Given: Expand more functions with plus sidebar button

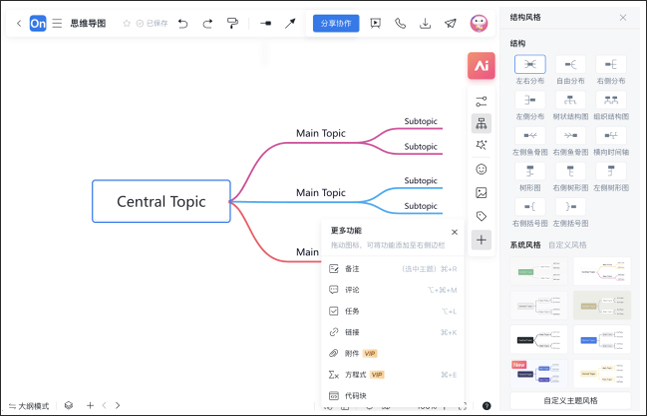Looking at the screenshot, I should pyautogui.click(x=481, y=240).
